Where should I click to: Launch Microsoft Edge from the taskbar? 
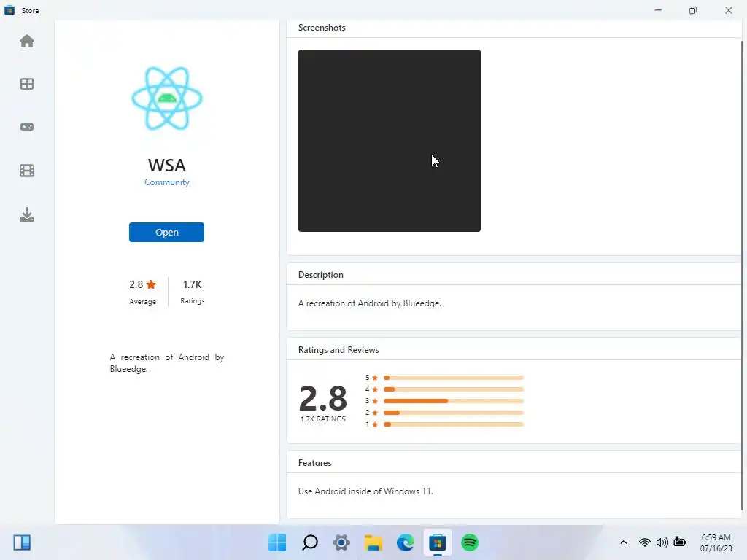click(406, 542)
